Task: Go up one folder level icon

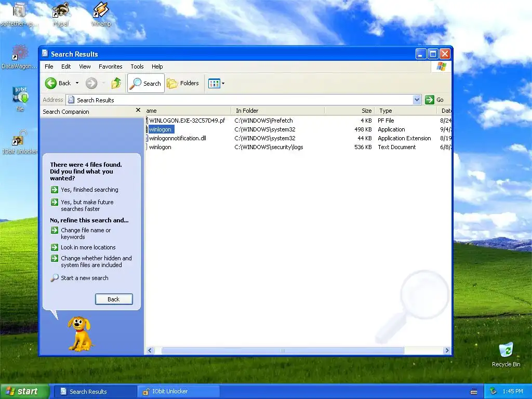Action: pyautogui.click(x=116, y=83)
